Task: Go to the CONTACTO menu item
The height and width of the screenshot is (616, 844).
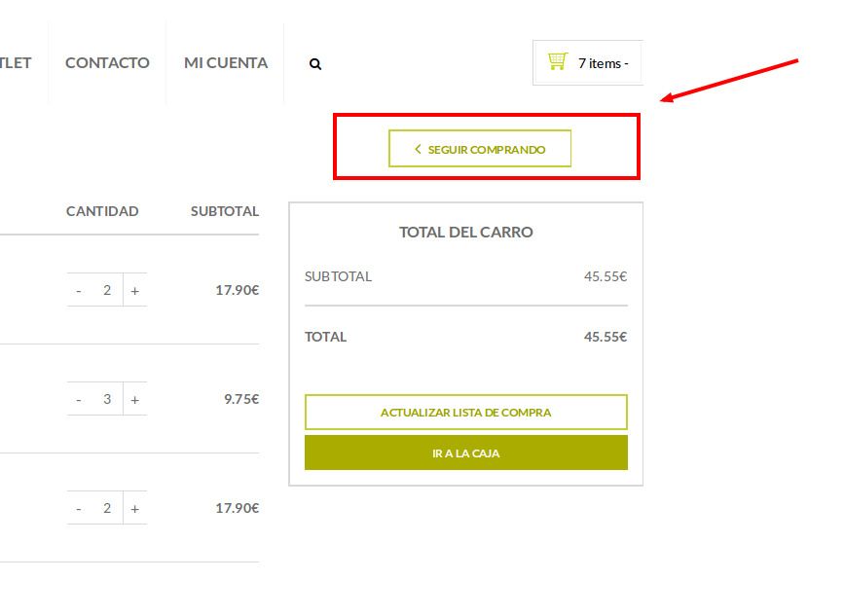Action: 107,63
